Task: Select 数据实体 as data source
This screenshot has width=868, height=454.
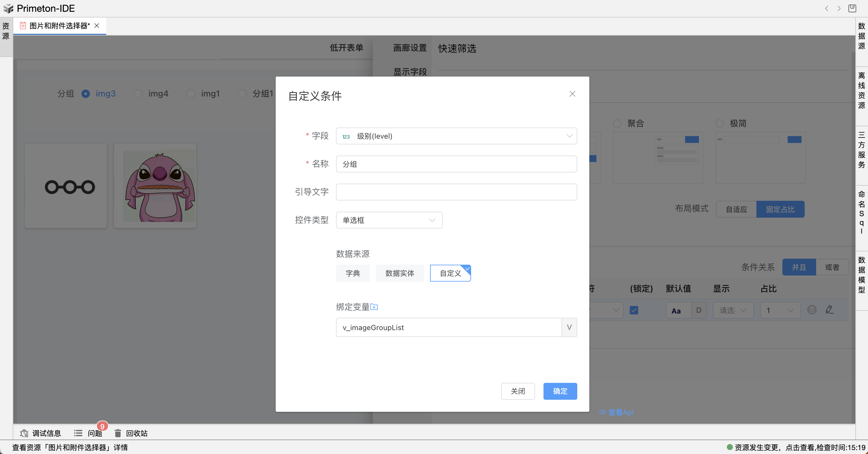Action: click(399, 273)
